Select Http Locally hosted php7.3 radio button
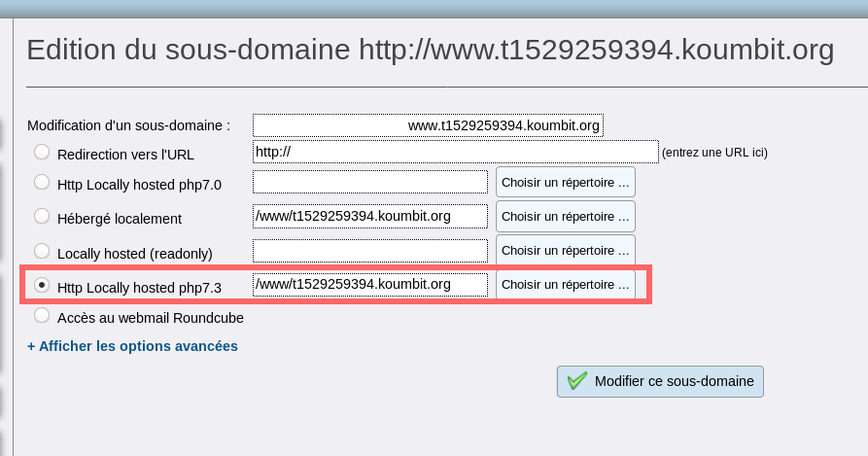Viewport: 868px width, 456px height. click(42, 285)
